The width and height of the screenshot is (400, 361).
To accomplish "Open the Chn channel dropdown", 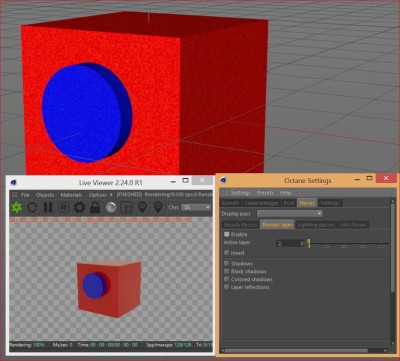I will click(x=196, y=207).
